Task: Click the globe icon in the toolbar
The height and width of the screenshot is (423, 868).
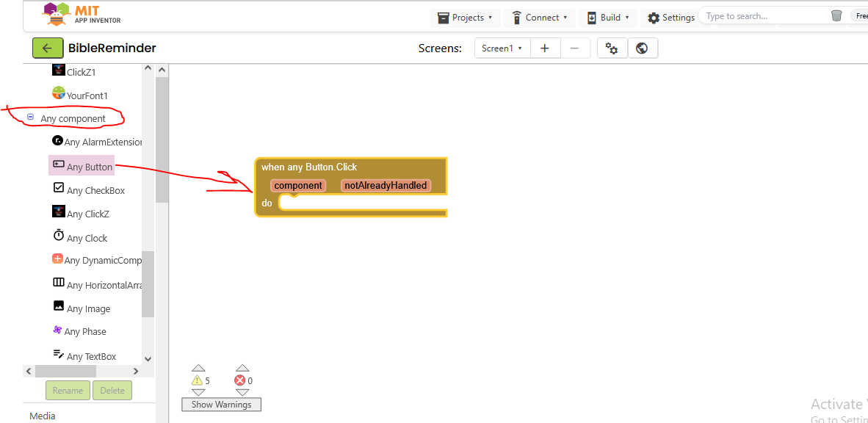Action: [642, 48]
